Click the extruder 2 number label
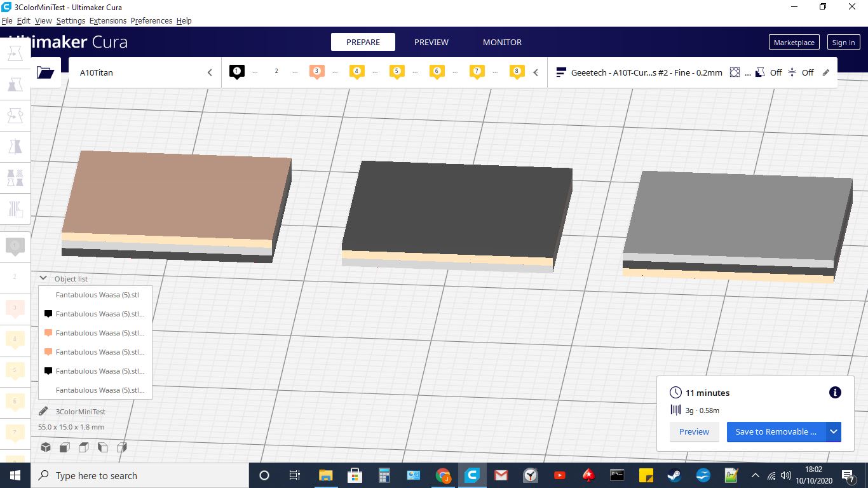Image resolution: width=868 pixels, height=488 pixels. pos(276,71)
